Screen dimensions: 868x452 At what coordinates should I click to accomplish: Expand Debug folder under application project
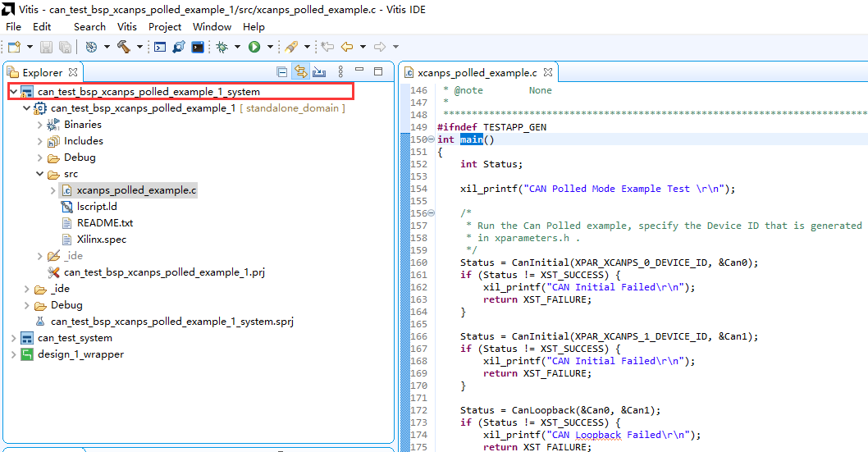(x=40, y=158)
